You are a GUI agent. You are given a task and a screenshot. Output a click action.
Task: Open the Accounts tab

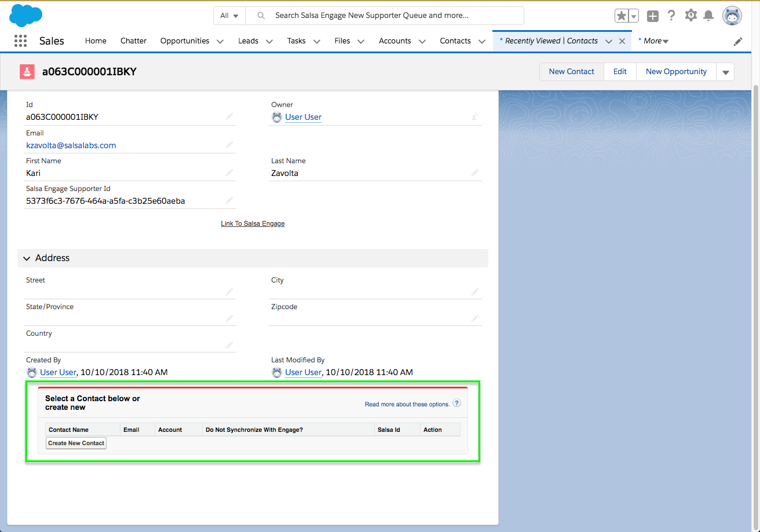point(395,41)
